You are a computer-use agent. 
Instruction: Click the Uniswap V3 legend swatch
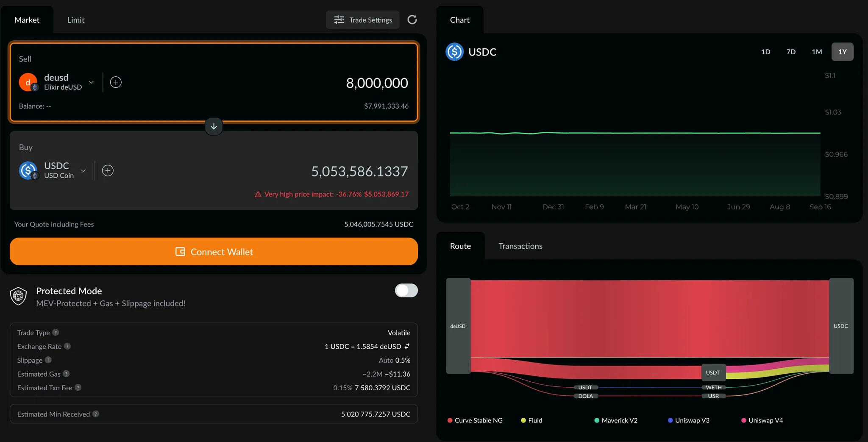(670, 420)
